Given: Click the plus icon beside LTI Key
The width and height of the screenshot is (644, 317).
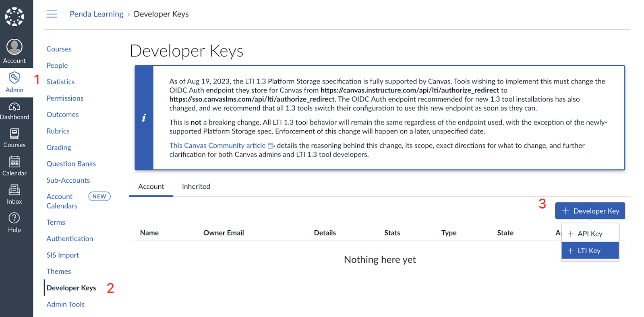Looking at the screenshot, I should 570,251.
